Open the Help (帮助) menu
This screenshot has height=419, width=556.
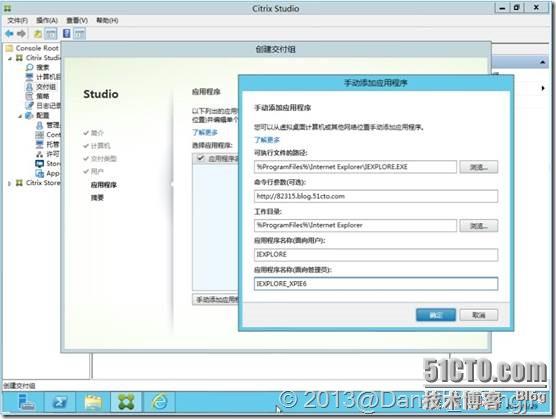pos(107,21)
